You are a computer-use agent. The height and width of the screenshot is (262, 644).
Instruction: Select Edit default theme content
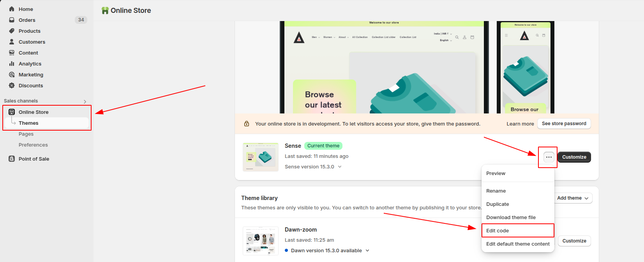(518, 244)
